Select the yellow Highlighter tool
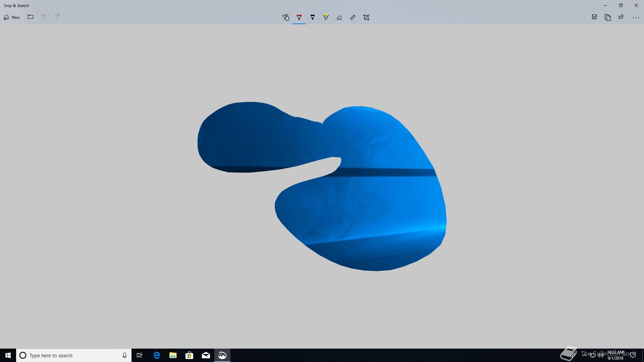 pos(326,17)
